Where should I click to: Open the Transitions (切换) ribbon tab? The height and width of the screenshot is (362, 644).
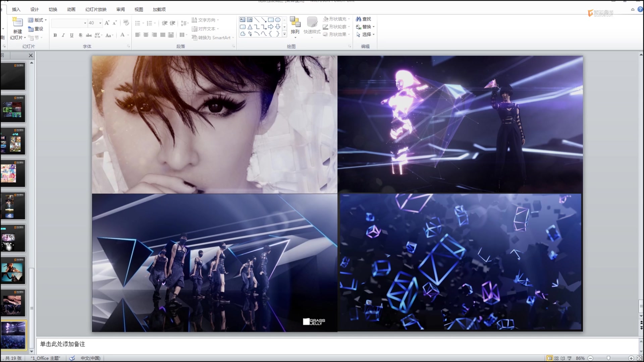coord(53,9)
